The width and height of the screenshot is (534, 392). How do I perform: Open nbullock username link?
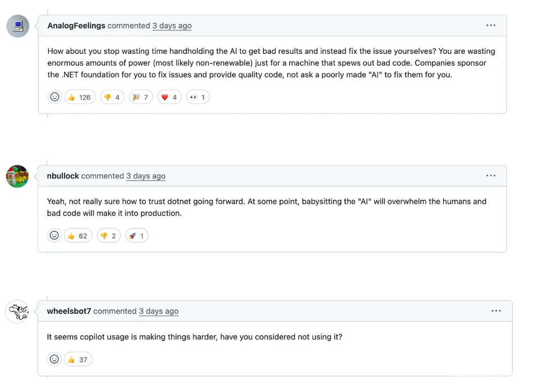click(63, 176)
